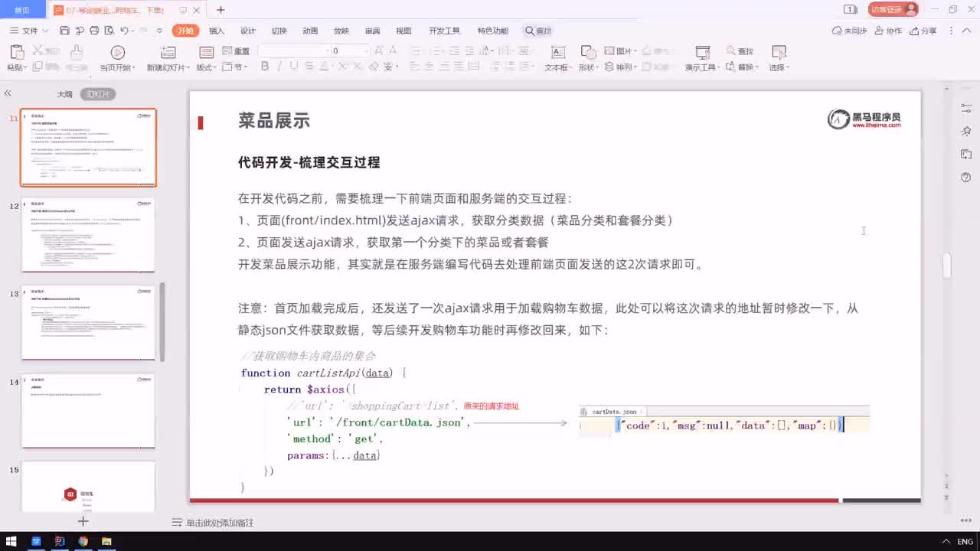This screenshot has width=980, height=551.
Task: Toggle Underline formatting
Action: [x=294, y=67]
